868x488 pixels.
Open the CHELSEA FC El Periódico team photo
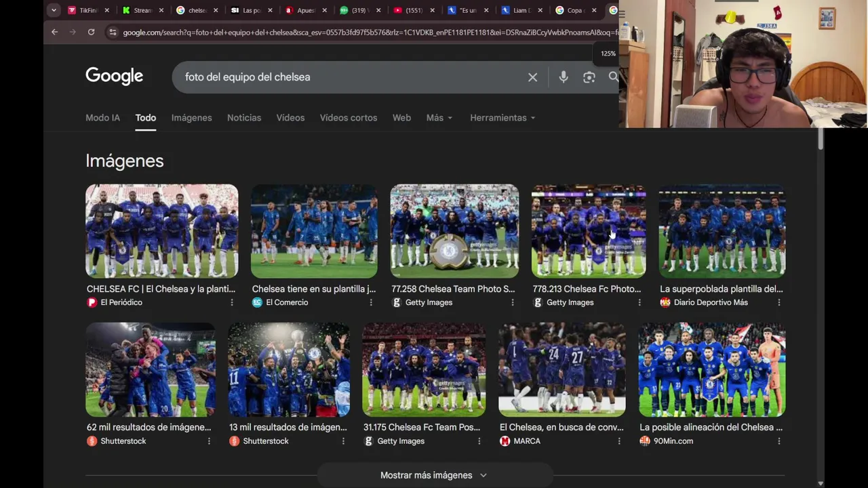point(161,231)
